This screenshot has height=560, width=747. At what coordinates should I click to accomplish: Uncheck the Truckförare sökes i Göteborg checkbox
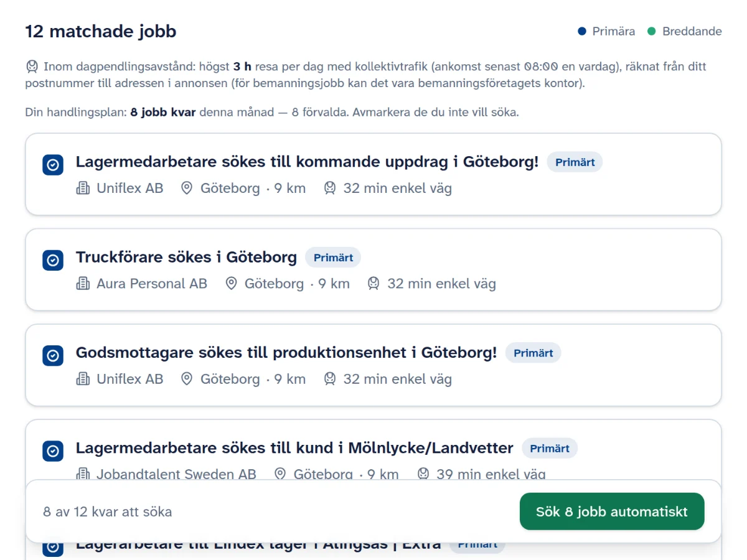(53, 260)
